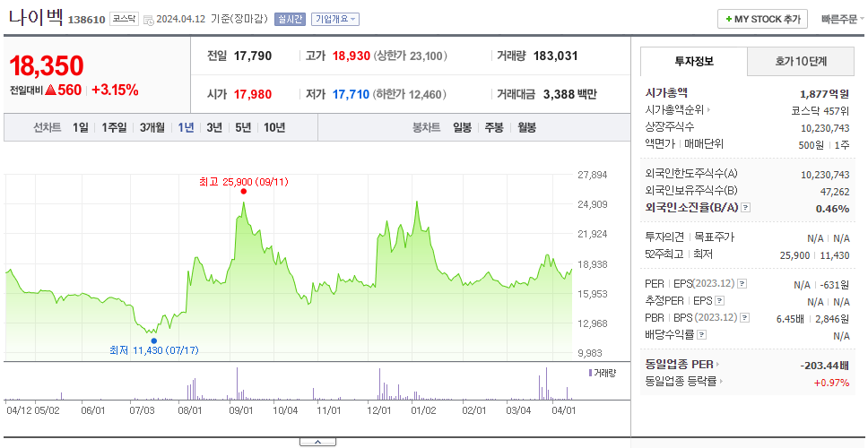Image resolution: width=868 pixels, height=448 pixels.
Task: Click help icon next to 배당수익률
Action: pyautogui.click(x=701, y=334)
